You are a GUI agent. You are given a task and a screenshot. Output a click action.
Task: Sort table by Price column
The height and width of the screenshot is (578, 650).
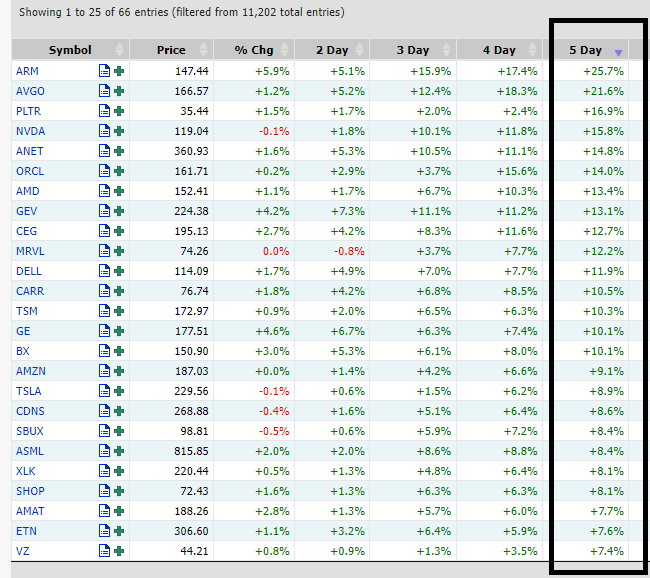(x=171, y=50)
